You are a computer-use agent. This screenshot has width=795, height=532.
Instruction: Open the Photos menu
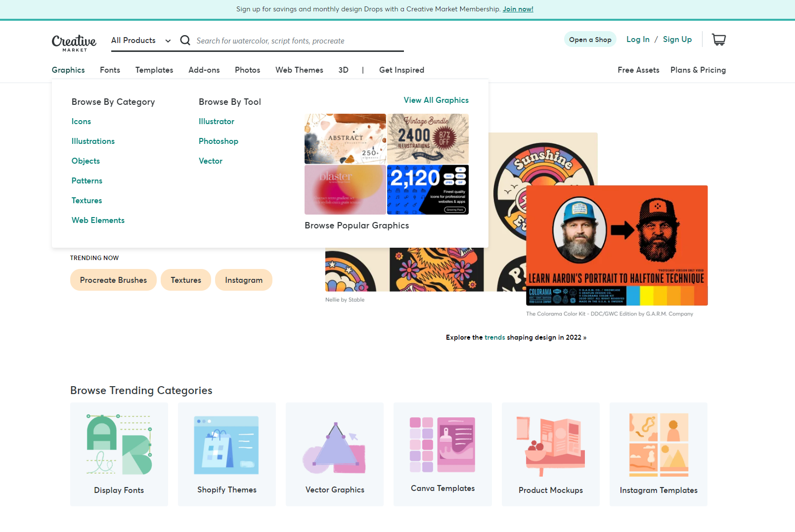pos(248,70)
